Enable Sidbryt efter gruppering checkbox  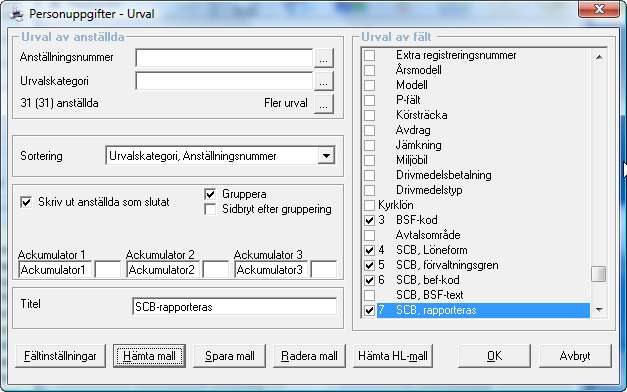point(210,209)
